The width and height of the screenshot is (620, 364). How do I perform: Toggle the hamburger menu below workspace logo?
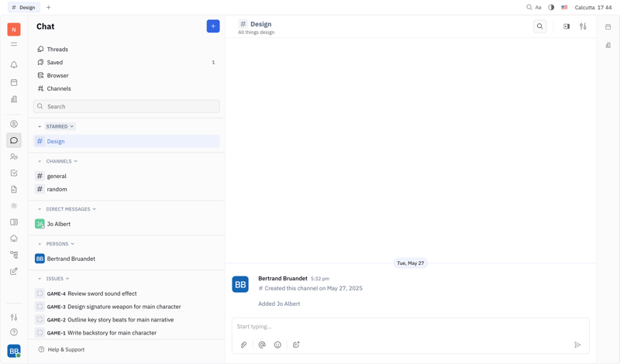pos(14,44)
